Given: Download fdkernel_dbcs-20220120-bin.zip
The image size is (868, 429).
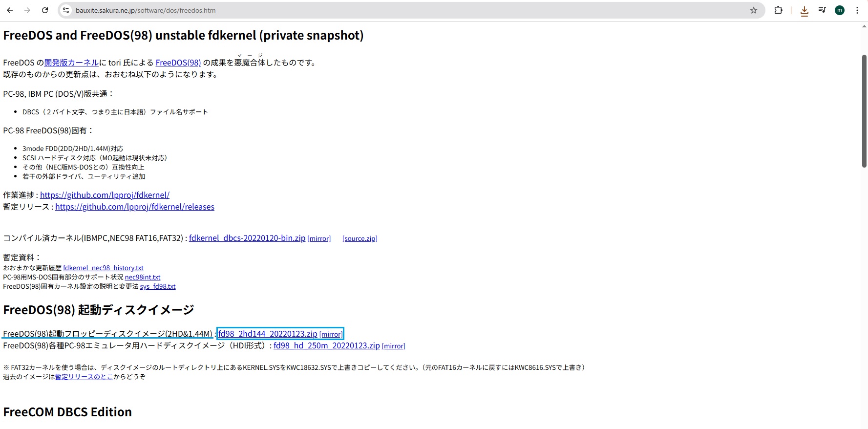Looking at the screenshot, I should [247, 238].
